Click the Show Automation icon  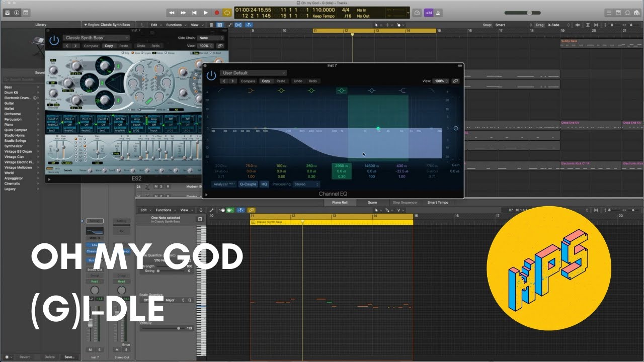click(x=230, y=25)
